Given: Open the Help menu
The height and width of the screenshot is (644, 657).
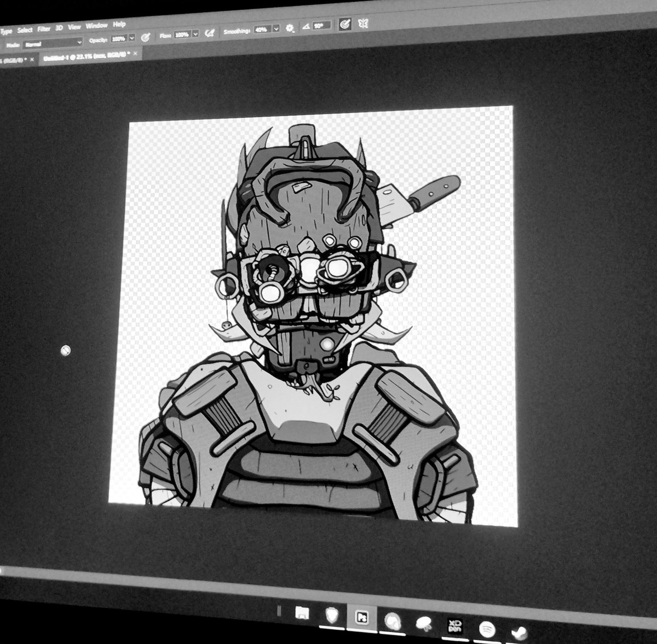Looking at the screenshot, I should (x=119, y=25).
